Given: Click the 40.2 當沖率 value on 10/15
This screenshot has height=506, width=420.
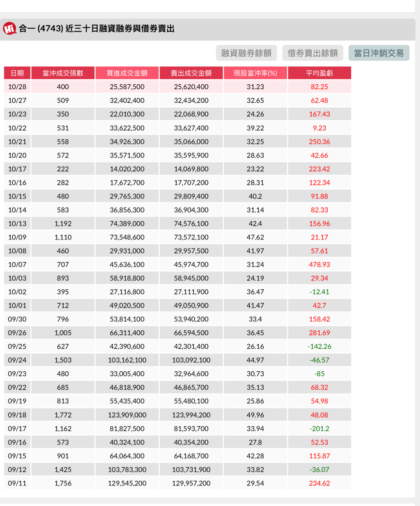Looking at the screenshot, I should (x=255, y=196).
